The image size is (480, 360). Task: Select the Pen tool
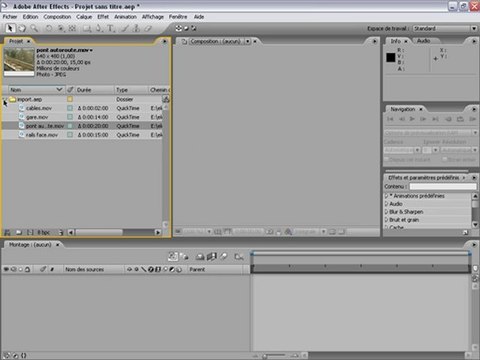click(99, 29)
